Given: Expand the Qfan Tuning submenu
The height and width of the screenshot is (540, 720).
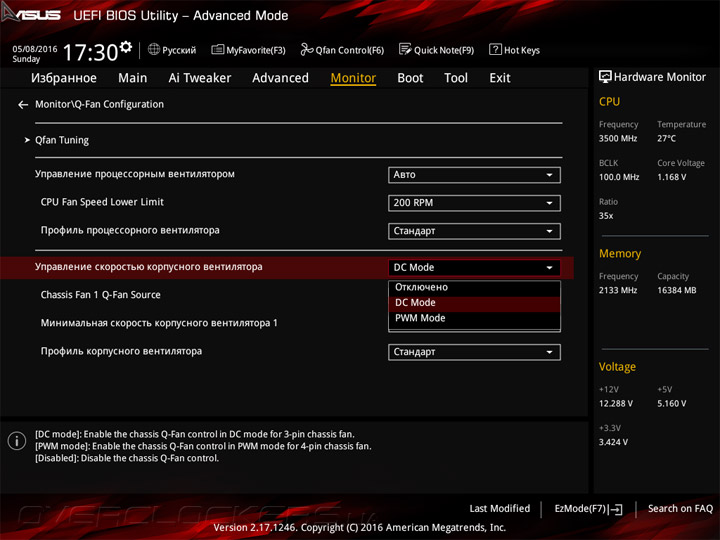Looking at the screenshot, I should pyautogui.click(x=62, y=140).
